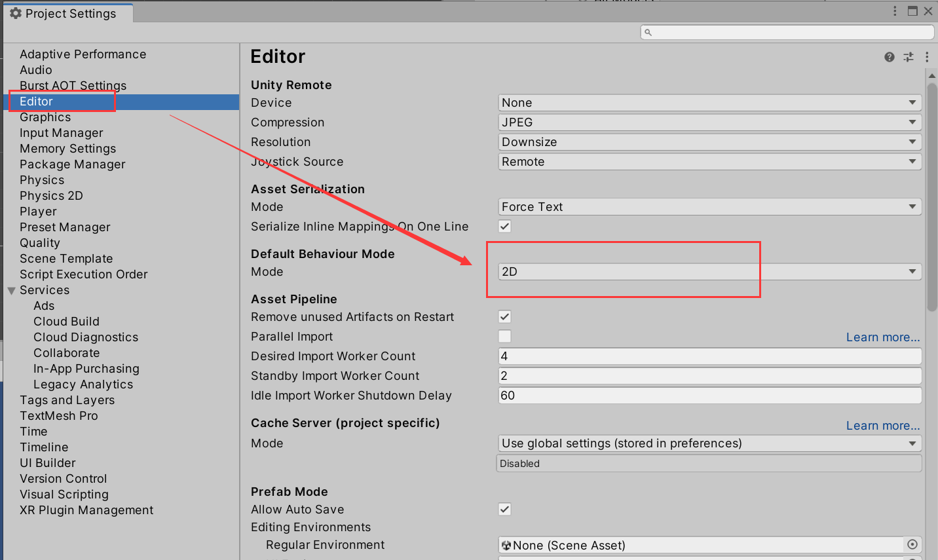Click the Desired Import Worker Count field

pyautogui.click(x=709, y=356)
